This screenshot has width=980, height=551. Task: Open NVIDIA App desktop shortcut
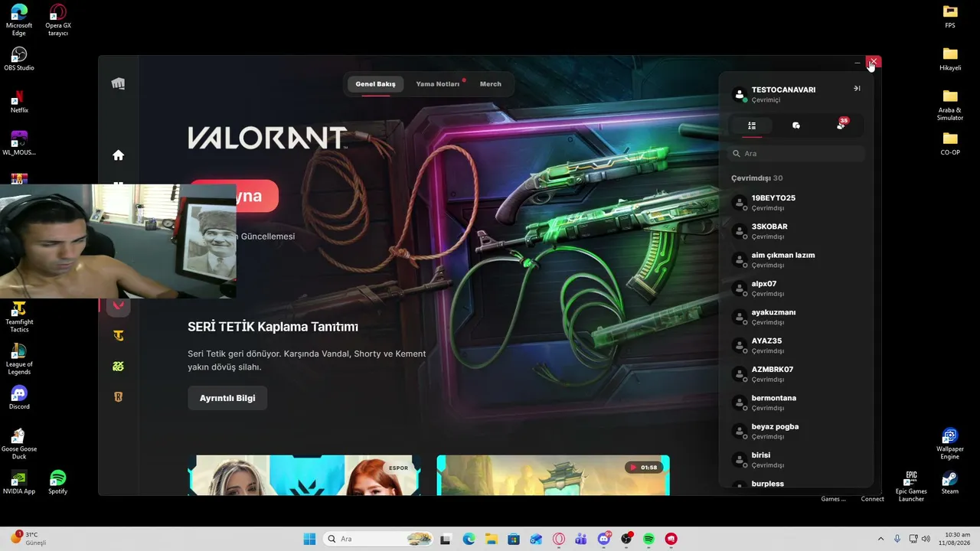click(19, 482)
